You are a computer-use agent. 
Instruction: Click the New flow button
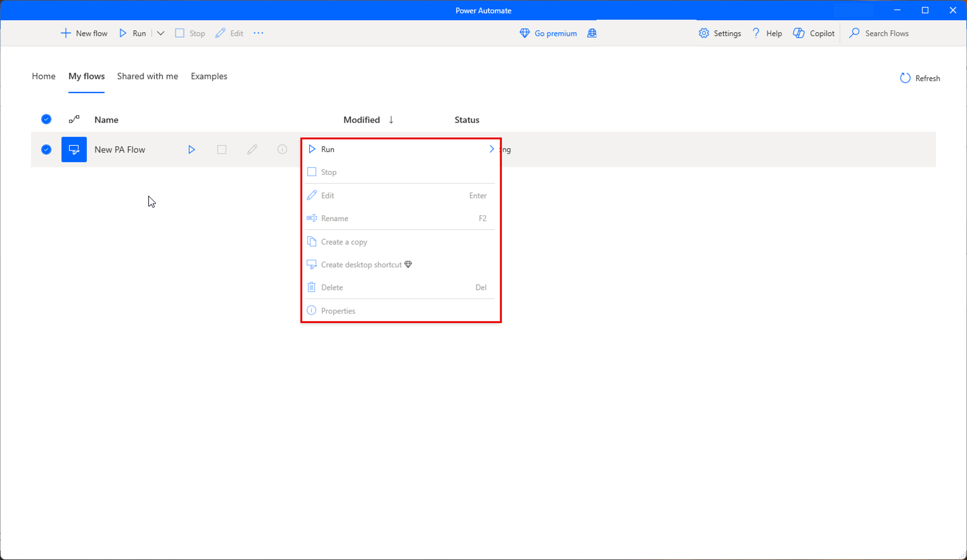click(84, 33)
